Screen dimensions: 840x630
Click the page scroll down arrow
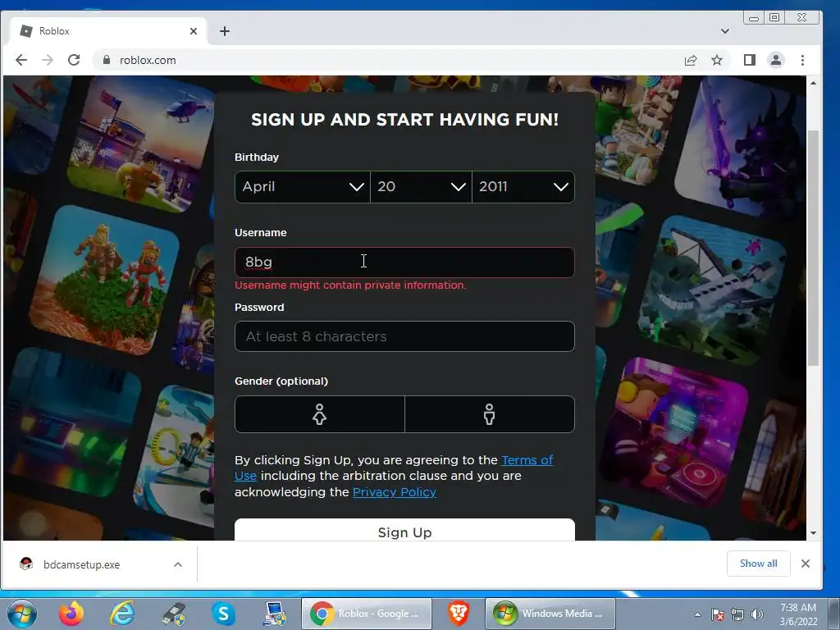pyautogui.click(x=813, y=533)
